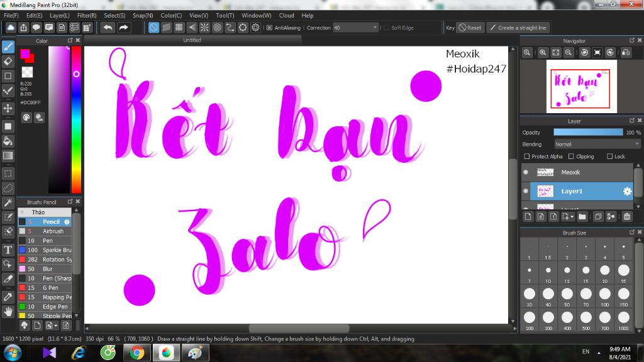Screen dimensions: 644x362
Task: Hide the Meoxik layer
Action: point(526,172)
